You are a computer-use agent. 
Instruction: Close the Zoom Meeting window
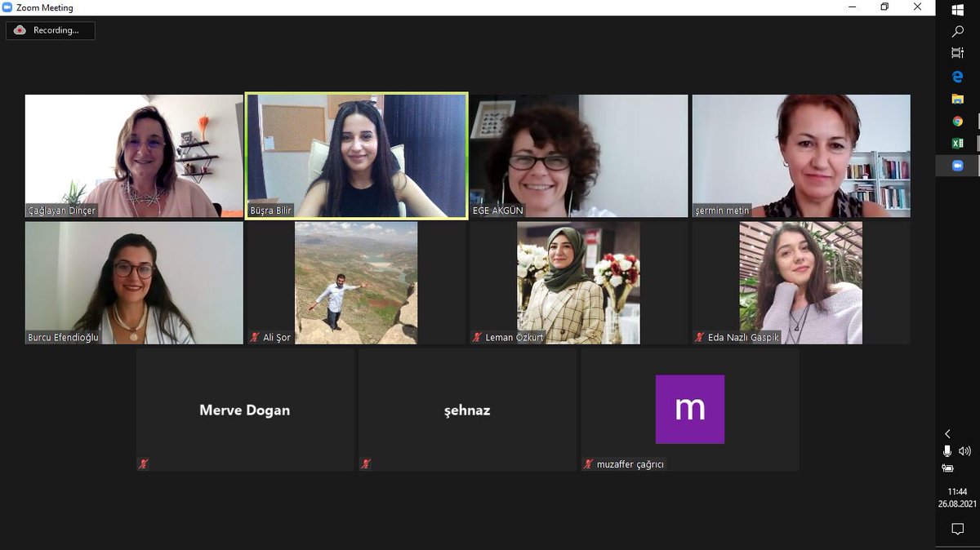click(919, 7)
